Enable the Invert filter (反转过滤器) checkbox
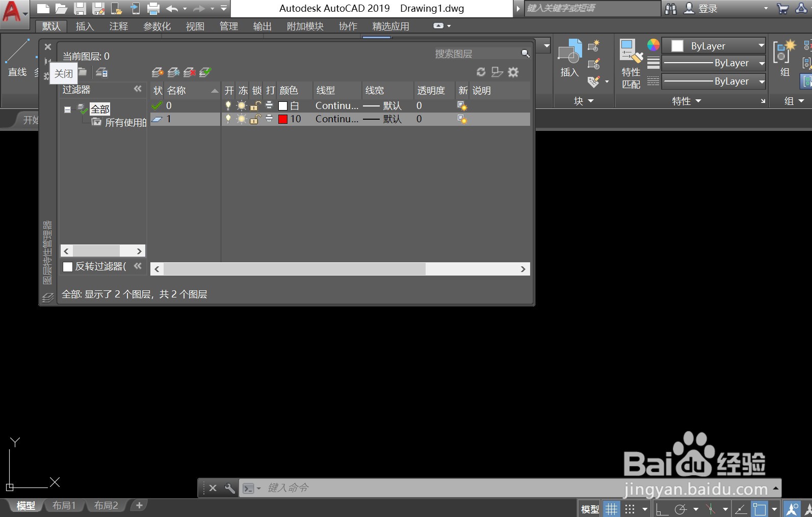This screenshot has height=517, width=812. [68, 266]
